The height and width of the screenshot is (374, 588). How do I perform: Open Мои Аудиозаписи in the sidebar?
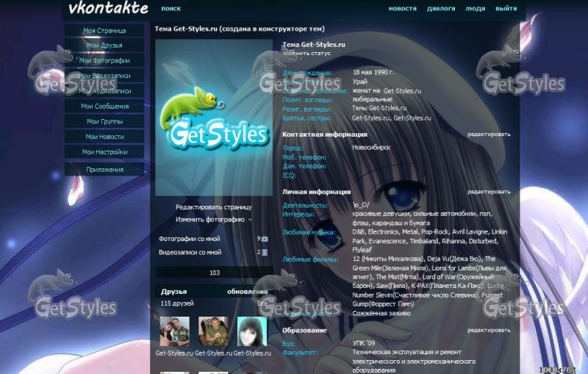click(104, 91)
